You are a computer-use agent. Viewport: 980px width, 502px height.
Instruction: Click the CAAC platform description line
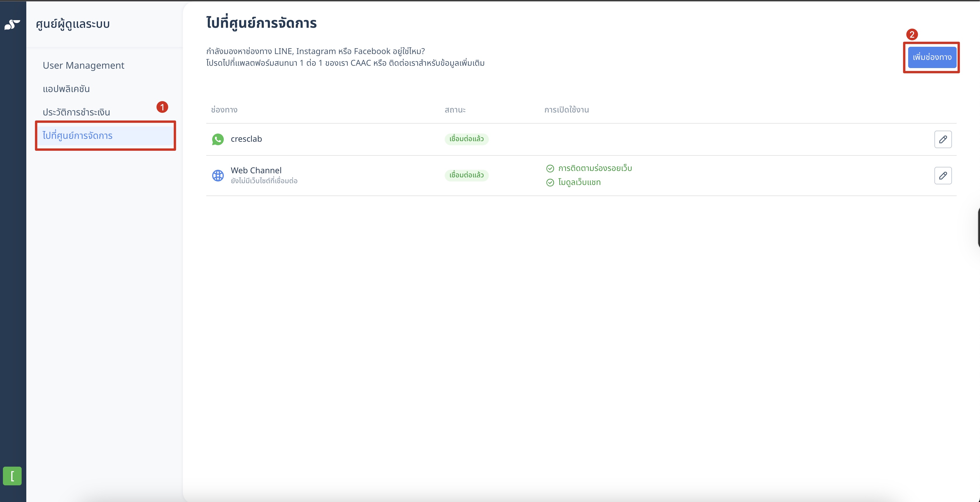pos(345,63)
